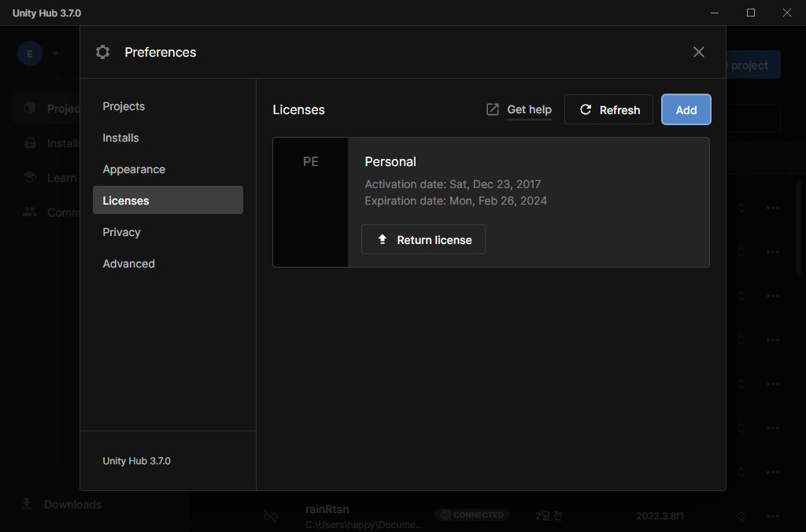The height and width of the screenshot is (532, 806).
Task: Select the Activation date text
Action: (x=453, y=184)
